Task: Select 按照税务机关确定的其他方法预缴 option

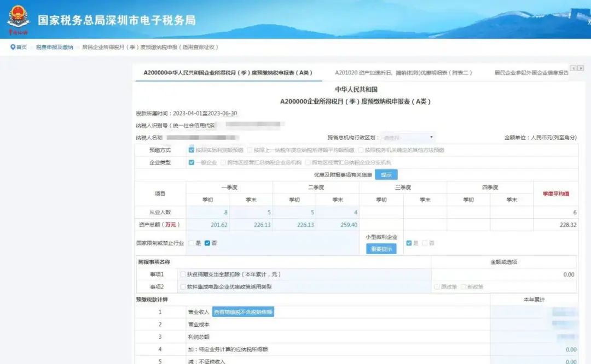Action: pos(361,150)
